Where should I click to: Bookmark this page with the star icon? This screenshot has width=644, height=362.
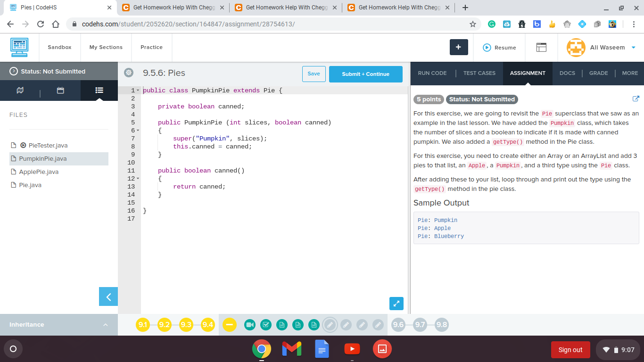point(473,24)
